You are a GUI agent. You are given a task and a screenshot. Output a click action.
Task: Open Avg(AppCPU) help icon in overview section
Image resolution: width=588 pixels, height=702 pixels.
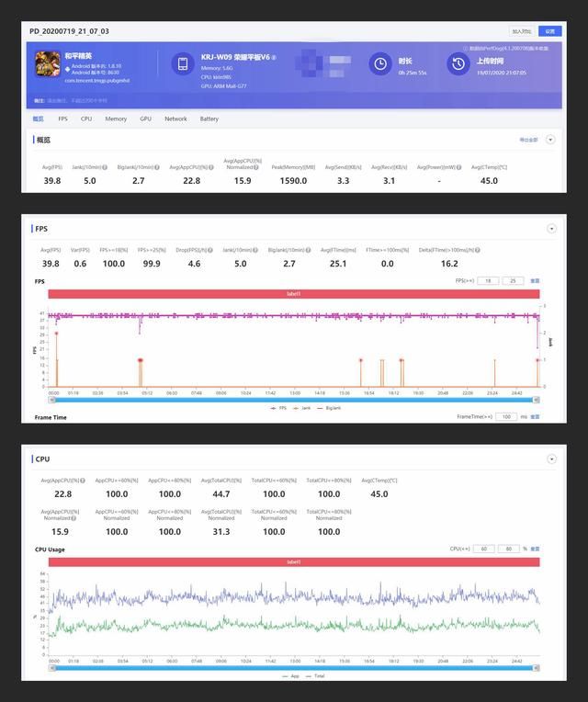click(210, 167)
